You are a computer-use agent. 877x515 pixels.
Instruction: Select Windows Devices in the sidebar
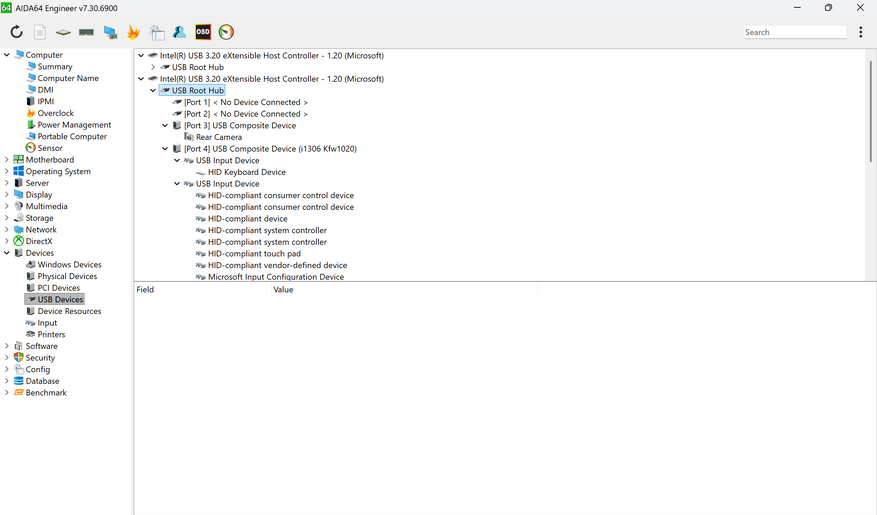click(69, 264)
